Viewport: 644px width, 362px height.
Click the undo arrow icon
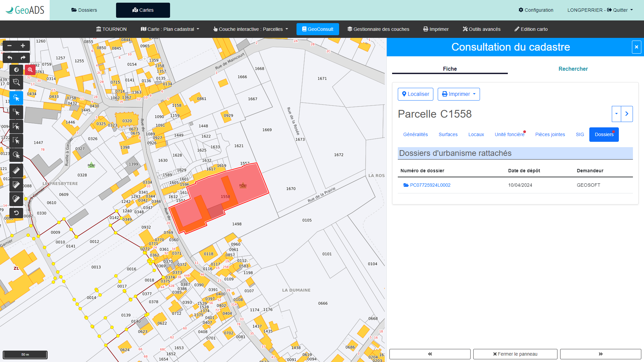(x=10, y=58)
